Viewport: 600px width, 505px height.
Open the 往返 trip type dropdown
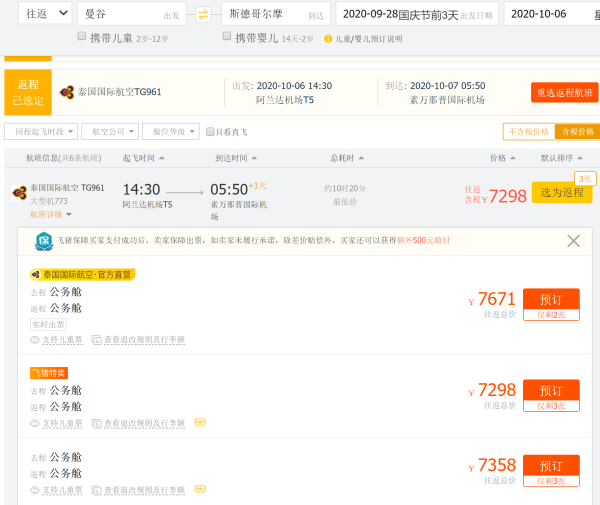45,14
